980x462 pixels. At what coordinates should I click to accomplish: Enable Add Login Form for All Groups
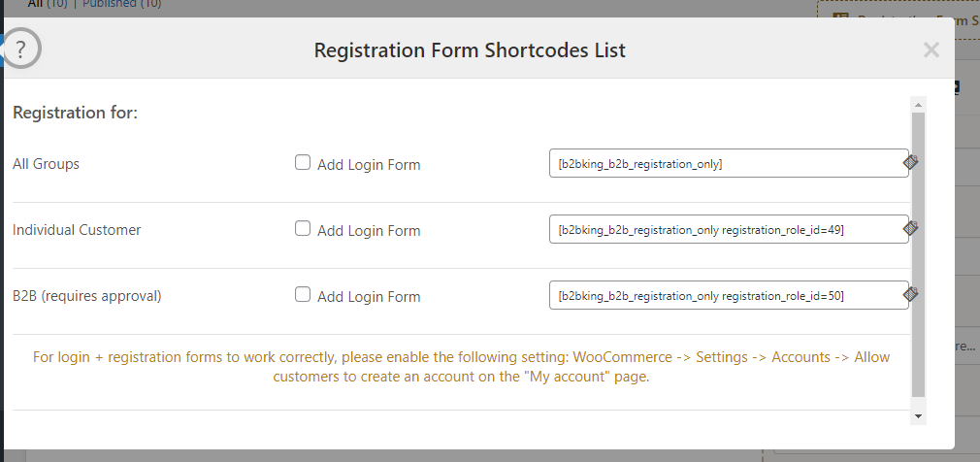(303, 163)
